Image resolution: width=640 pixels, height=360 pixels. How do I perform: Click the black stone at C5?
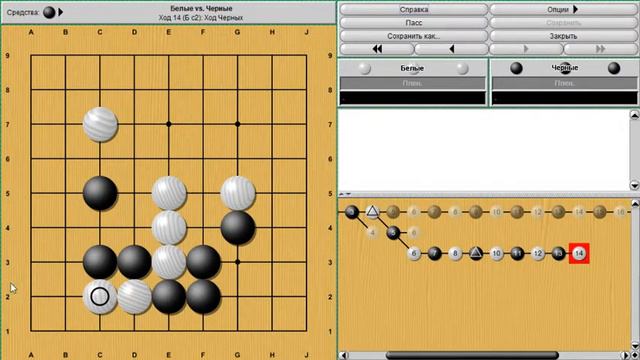(x=100, y=193)
